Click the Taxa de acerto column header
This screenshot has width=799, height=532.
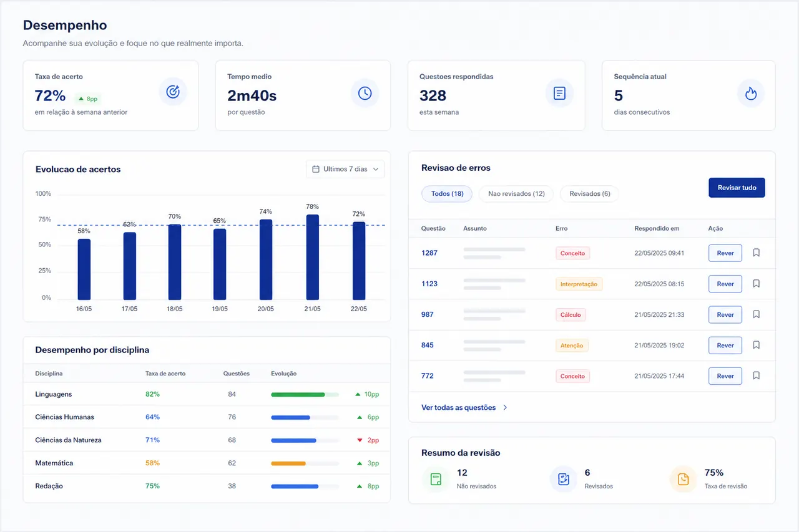pos(165,374)
